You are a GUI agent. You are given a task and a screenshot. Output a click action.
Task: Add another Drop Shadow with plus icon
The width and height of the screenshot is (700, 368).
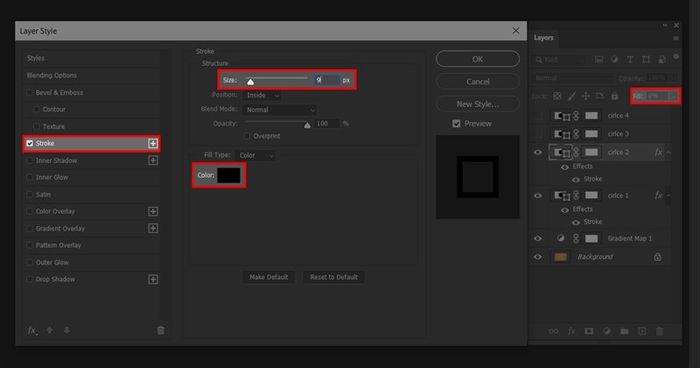153,280
